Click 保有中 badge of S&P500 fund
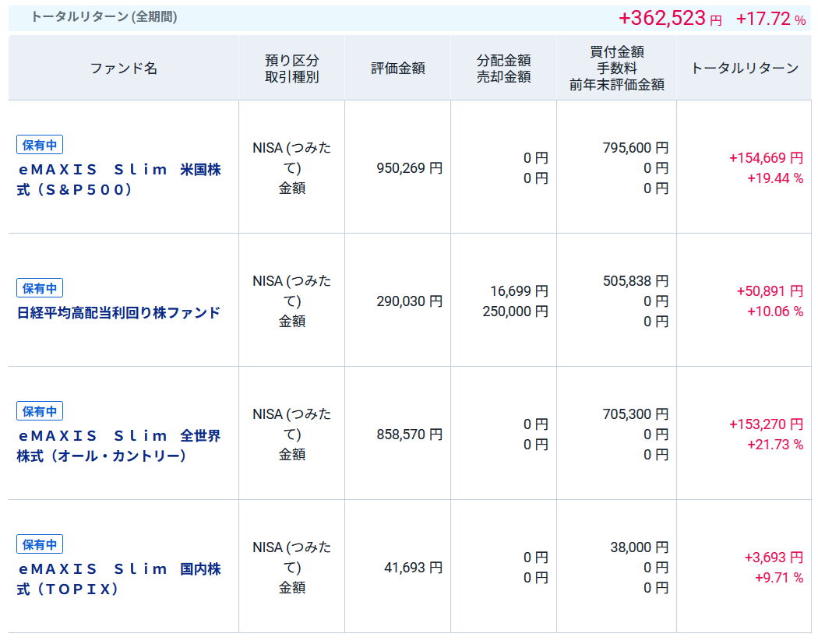Viewport: 818px width, 644px height. tap(40, 145)
